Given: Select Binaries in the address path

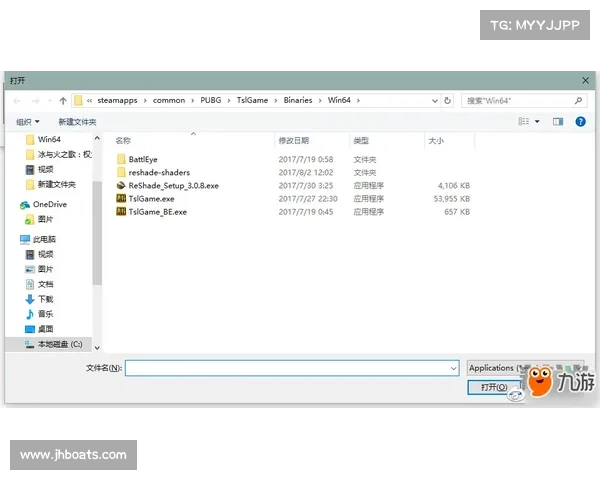Looking at the screenshot, I should [x=298, y=100].
